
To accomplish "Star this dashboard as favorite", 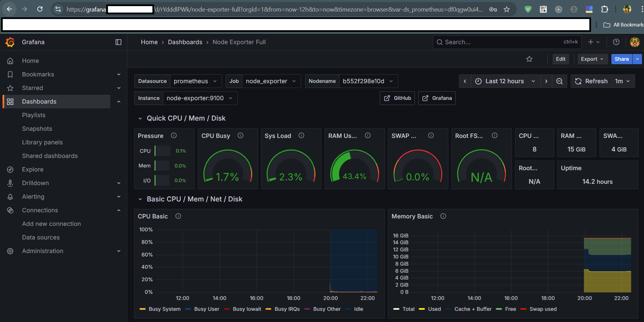I will coord(529,59).
